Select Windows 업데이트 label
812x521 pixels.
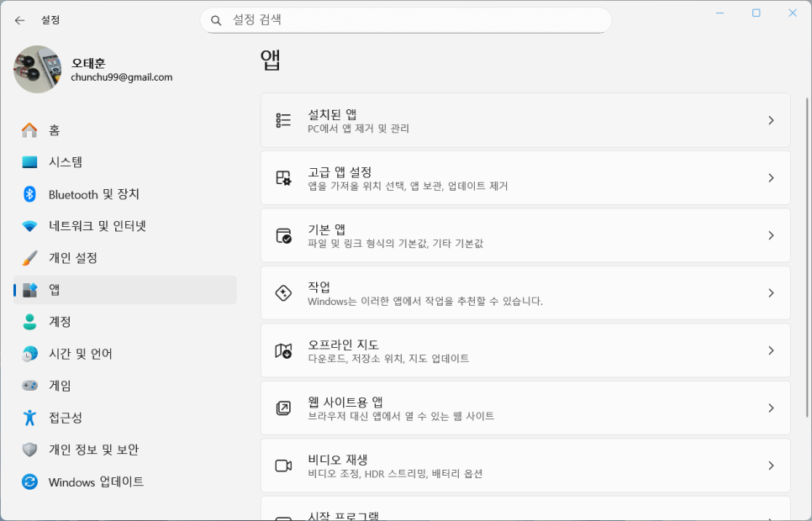coord(97,482)
